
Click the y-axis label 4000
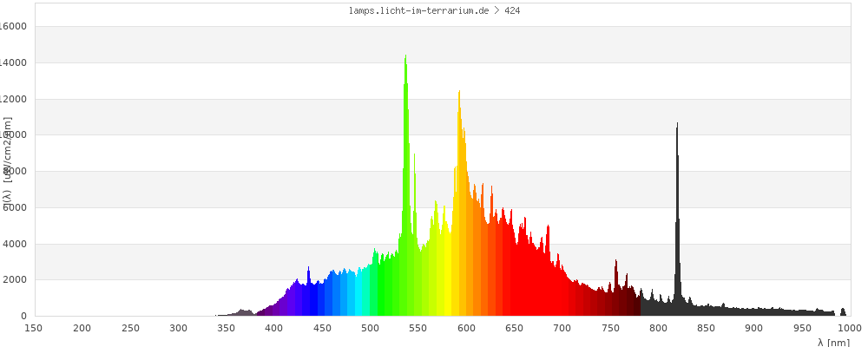[x=16, y=244]
